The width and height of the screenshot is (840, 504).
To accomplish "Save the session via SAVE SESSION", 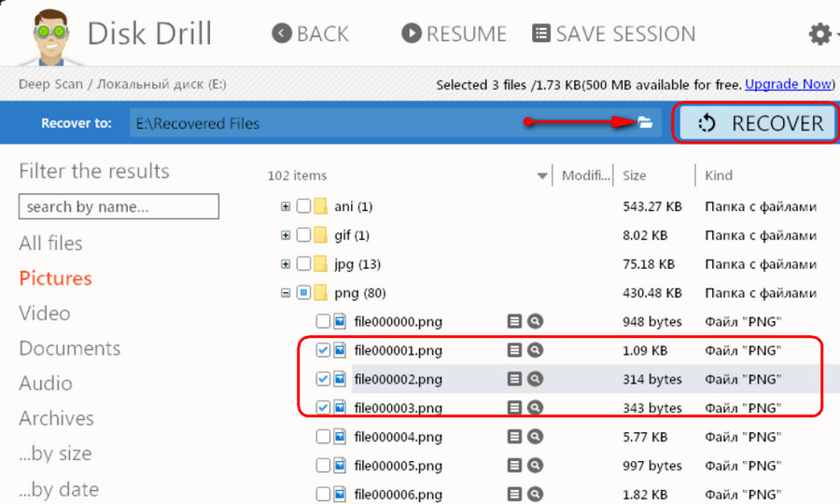I will (614, 34).
